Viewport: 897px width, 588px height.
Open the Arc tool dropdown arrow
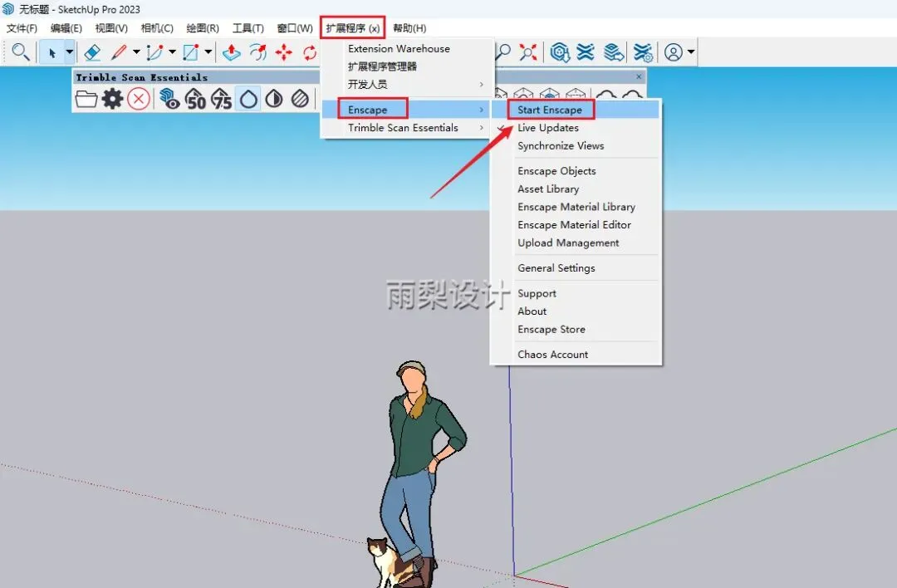[172, 52]
